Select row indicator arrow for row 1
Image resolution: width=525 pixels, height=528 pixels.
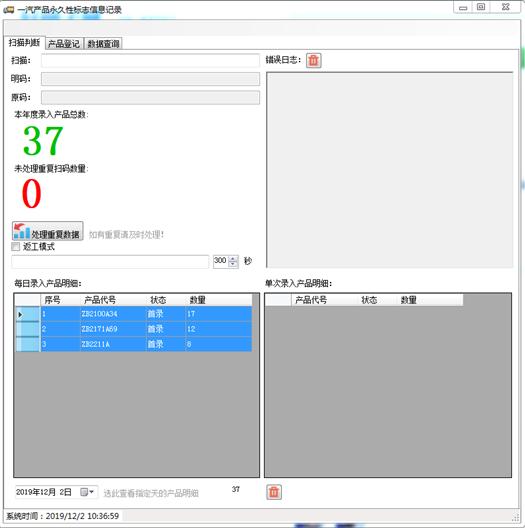[20, 314]
